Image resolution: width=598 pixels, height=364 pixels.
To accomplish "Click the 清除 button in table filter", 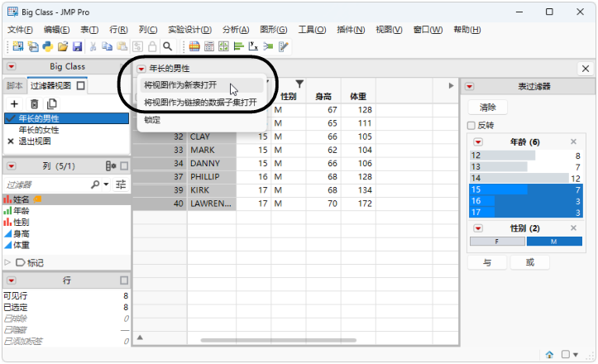I will (x=487, y=108).
